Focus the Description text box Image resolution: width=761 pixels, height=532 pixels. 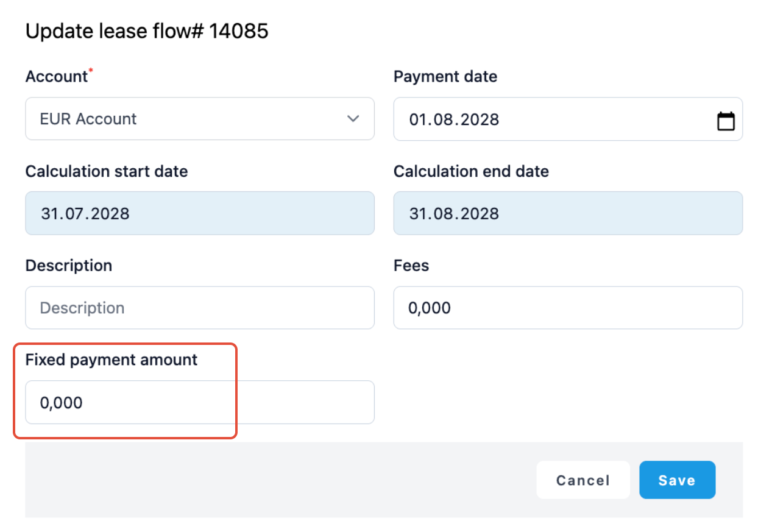(199, 308)
